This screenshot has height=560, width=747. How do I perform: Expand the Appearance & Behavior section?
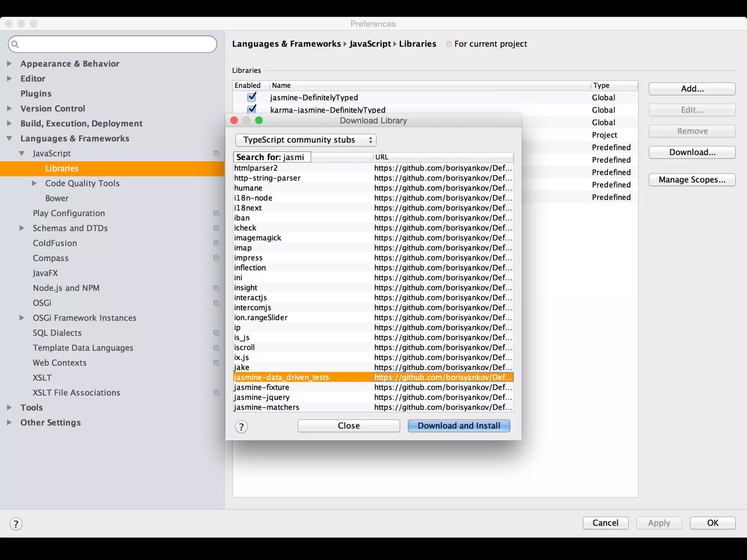click(x=9, y=64)
